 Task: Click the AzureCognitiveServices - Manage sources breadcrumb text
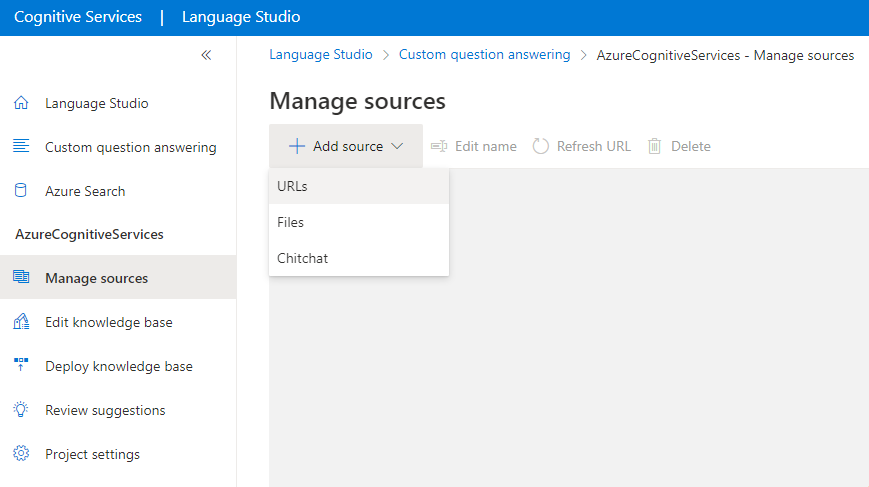(x=725, y=55)
